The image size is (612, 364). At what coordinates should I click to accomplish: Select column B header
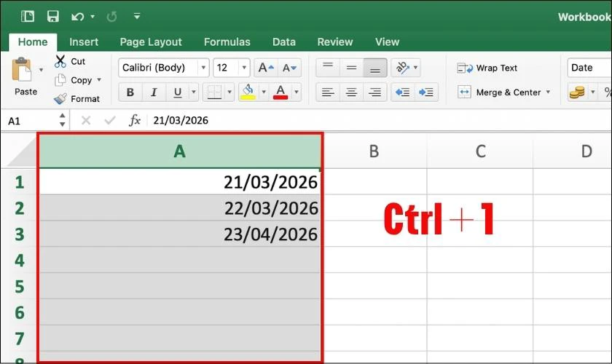coord(374,151)
